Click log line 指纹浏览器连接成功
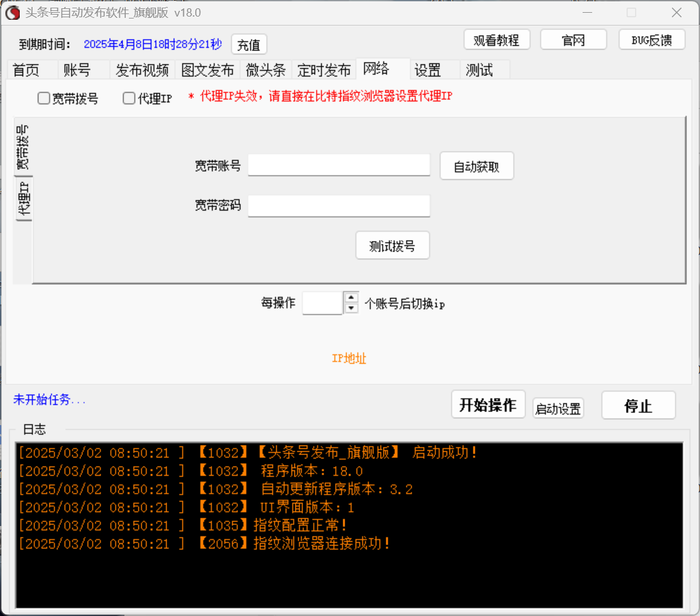 pos(204,544)
